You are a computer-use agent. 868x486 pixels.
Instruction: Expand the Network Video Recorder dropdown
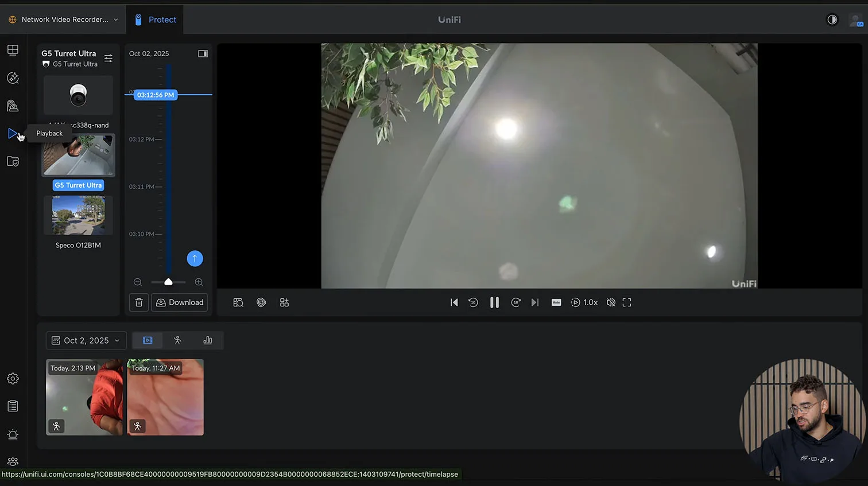tap(64, 20)
